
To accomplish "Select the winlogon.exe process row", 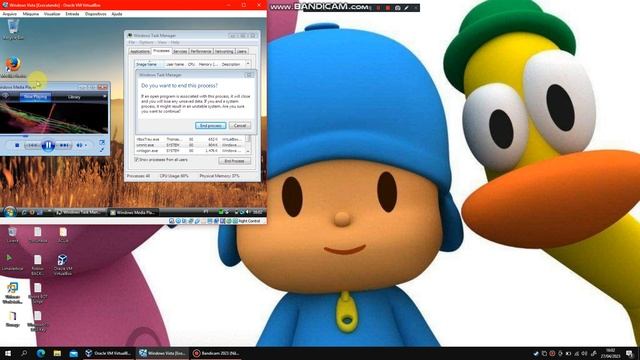I will click(190, 151).
